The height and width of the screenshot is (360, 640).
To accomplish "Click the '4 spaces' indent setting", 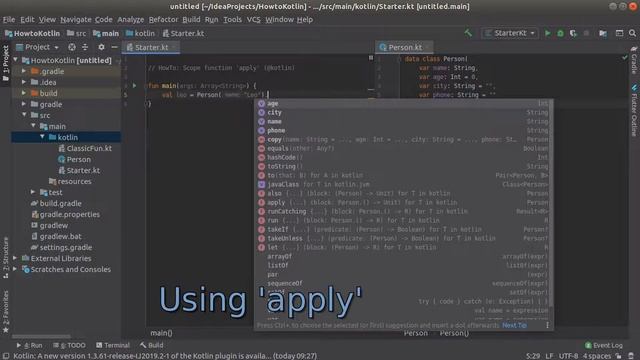I will coord(597,356).
